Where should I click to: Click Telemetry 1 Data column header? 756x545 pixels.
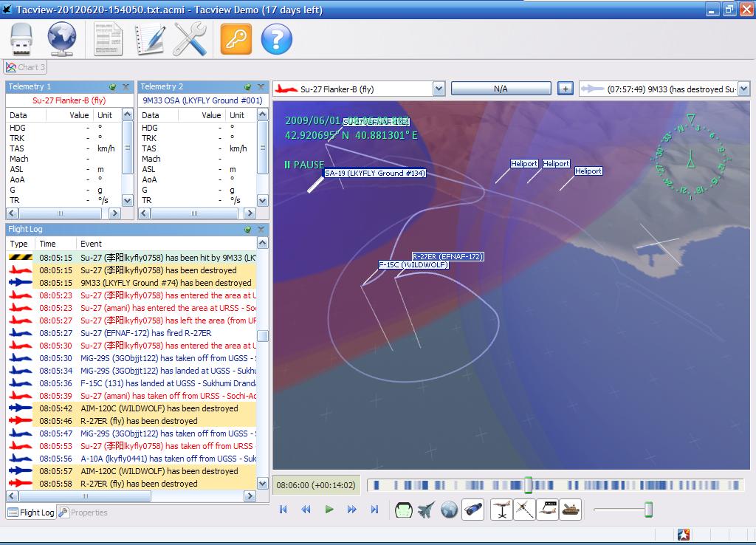click(x=26, y=115)
